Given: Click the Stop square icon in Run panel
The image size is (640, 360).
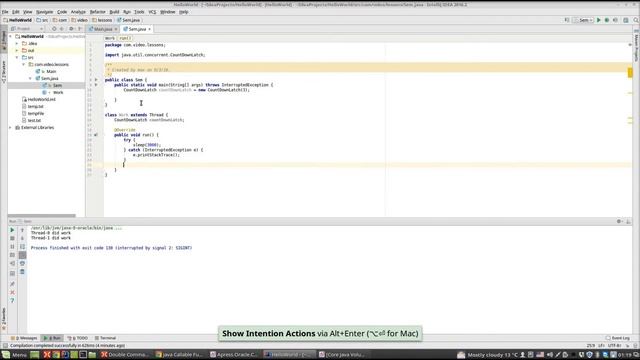Looking at the screenshot, I should pos(12,238).
